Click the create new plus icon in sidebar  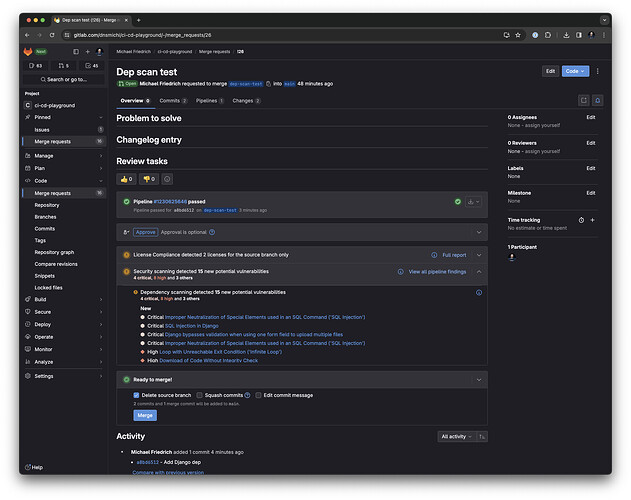click(87, 52)
